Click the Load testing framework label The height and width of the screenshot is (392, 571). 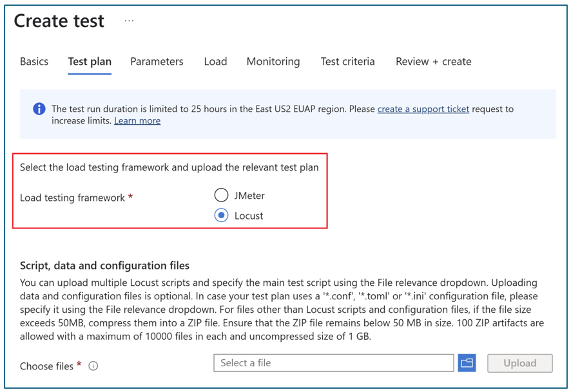click(x=72, y=198)
